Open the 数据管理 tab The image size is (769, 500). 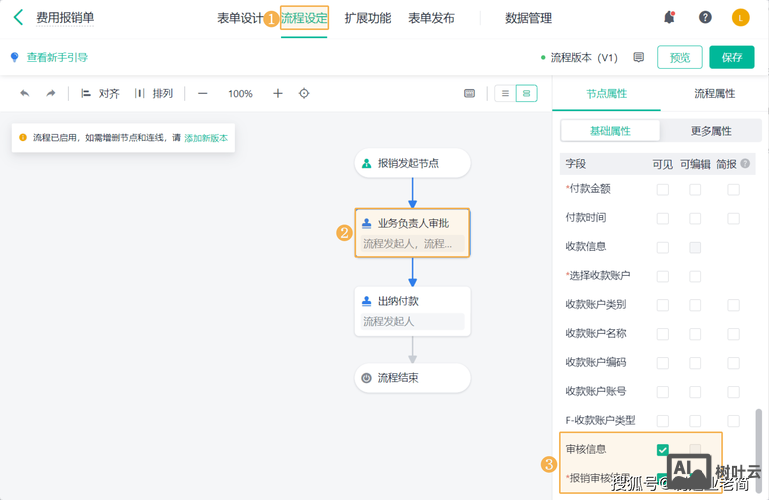(x=528, y=19)
